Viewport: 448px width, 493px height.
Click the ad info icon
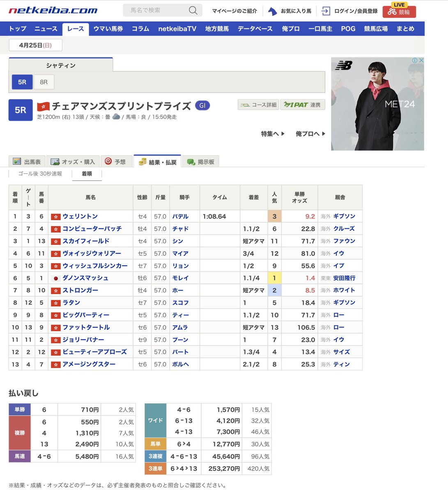pos(415,60)
